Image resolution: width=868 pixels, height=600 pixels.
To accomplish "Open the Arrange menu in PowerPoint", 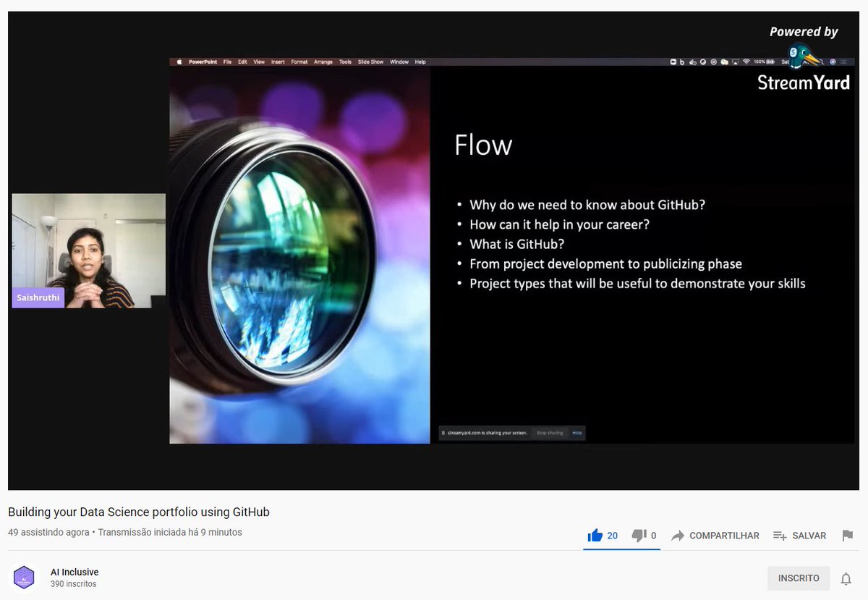I will [323, 62].
